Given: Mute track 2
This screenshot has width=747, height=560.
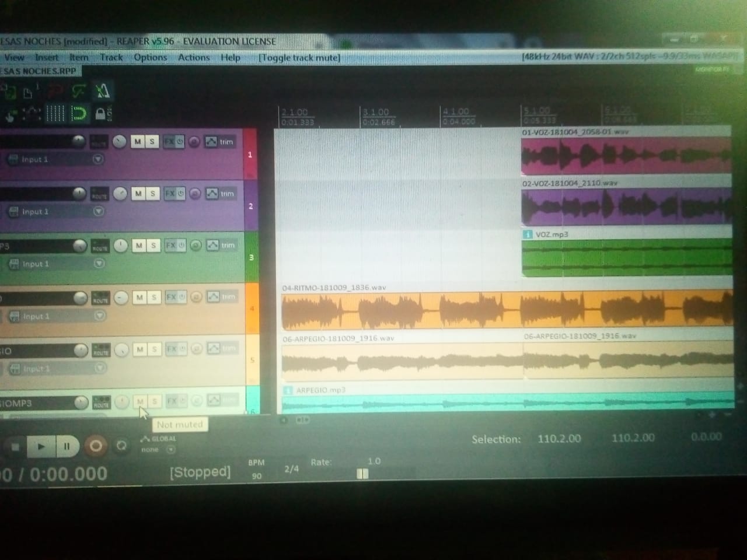Looking at the screenshot, I should (138, 194).
